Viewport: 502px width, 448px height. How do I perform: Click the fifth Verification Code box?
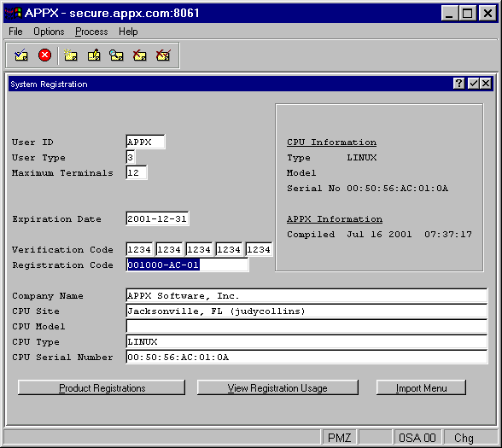259,249
